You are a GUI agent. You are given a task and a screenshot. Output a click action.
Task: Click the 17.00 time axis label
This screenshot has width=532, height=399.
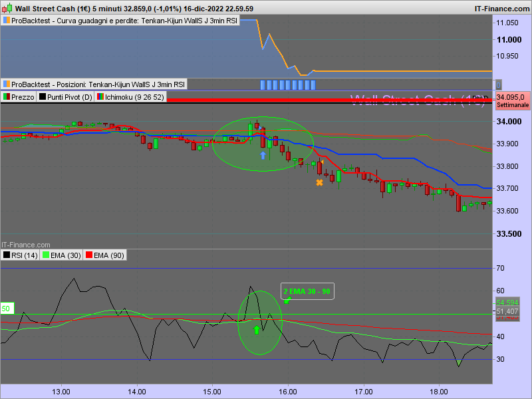[364, 392]
